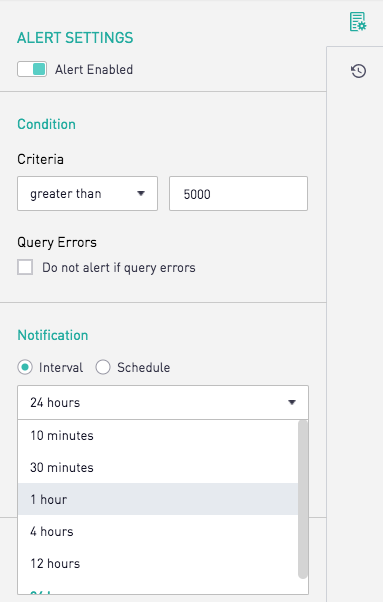This screenshot has width=383, height=602.
Task: Choose 10 minutes from the interval list
Action: point(158,435)
